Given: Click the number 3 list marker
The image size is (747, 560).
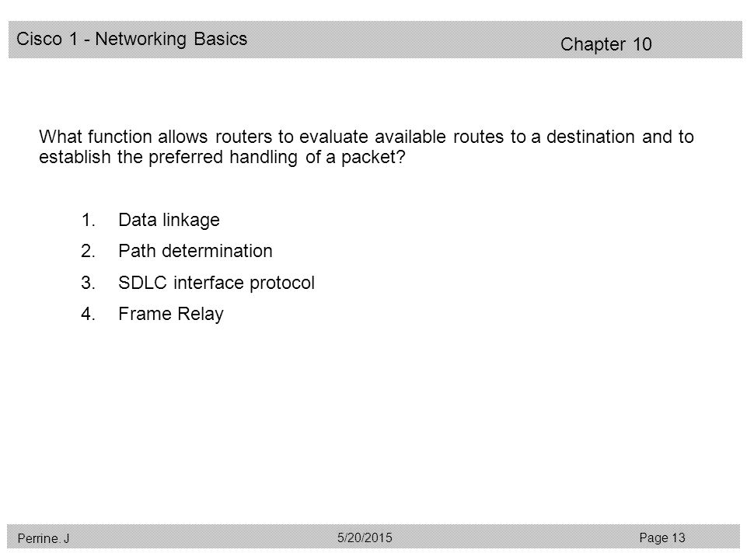Looking at the screenshot, I should [88, 283].
